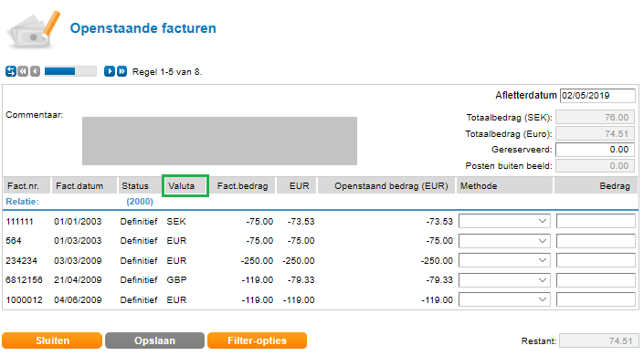Open Methode dropdown for invoice 564

coord(504,241)
